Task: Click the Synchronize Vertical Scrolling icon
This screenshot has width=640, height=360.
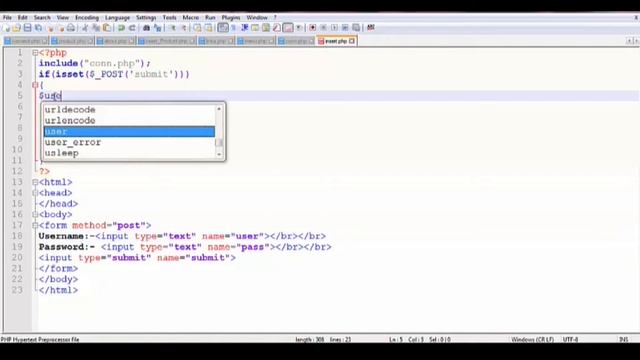Action: 197,28
